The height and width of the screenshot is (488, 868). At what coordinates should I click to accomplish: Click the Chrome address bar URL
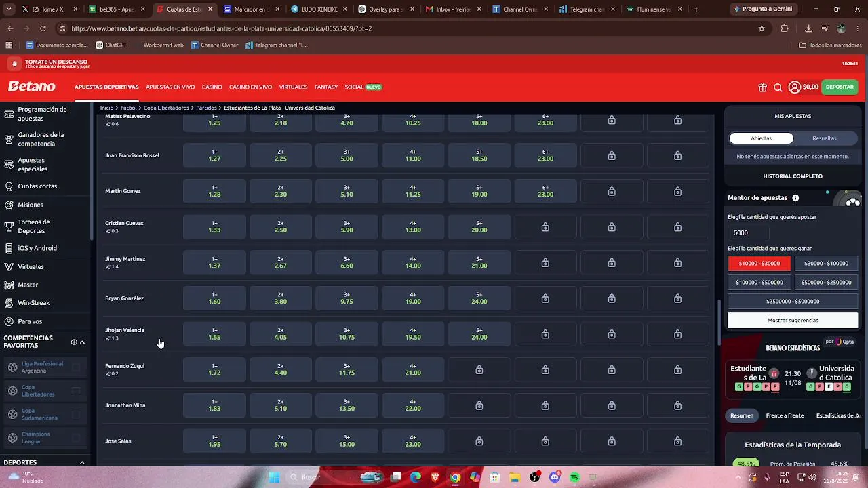(221, 28)
